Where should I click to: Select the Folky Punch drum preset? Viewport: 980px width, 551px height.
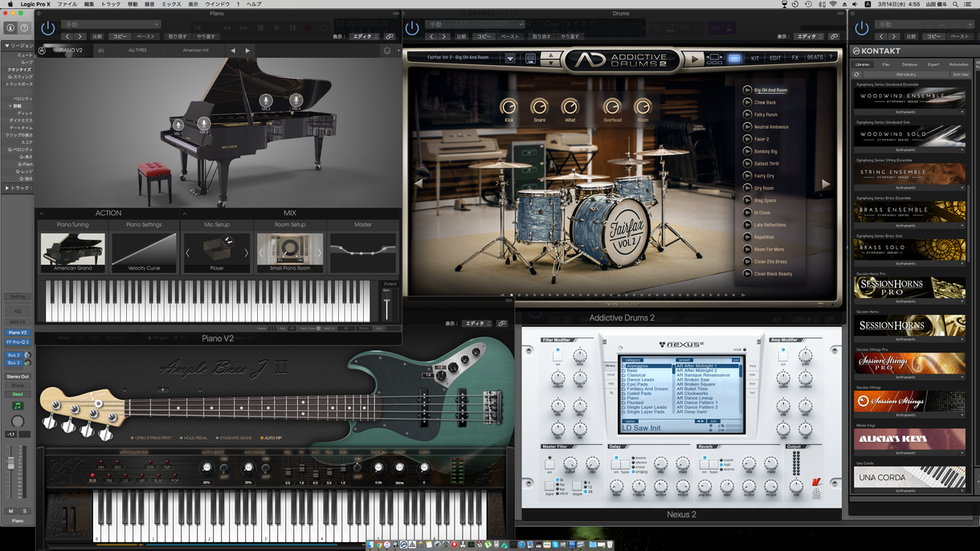766,115
